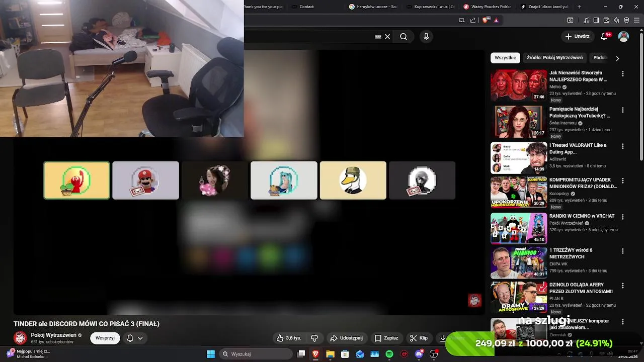
Task: Open options for 'Jak Nienawiść Stworzyła' video
Action: pyautogui.click(x=623, y=73)
